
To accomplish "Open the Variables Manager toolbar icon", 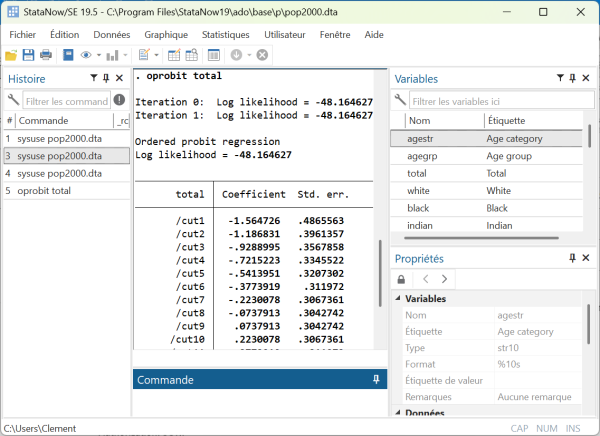I will [x=213, y=55].
